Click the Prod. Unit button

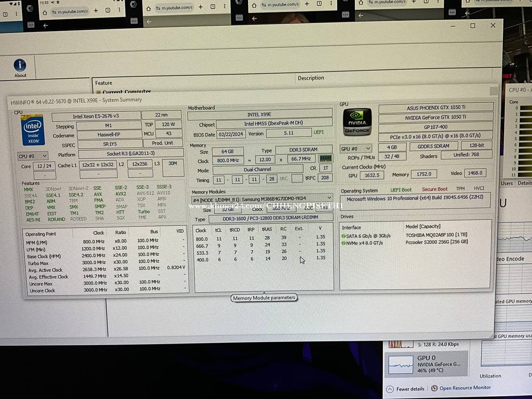(x=163, y=143)
